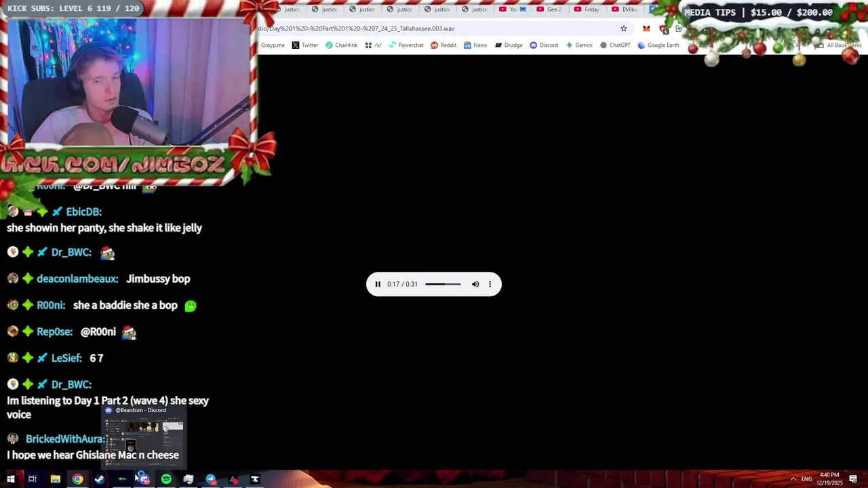Show hidden system tray icons
This screenshot has width=868, height=488.
click(x=793, y=479)
